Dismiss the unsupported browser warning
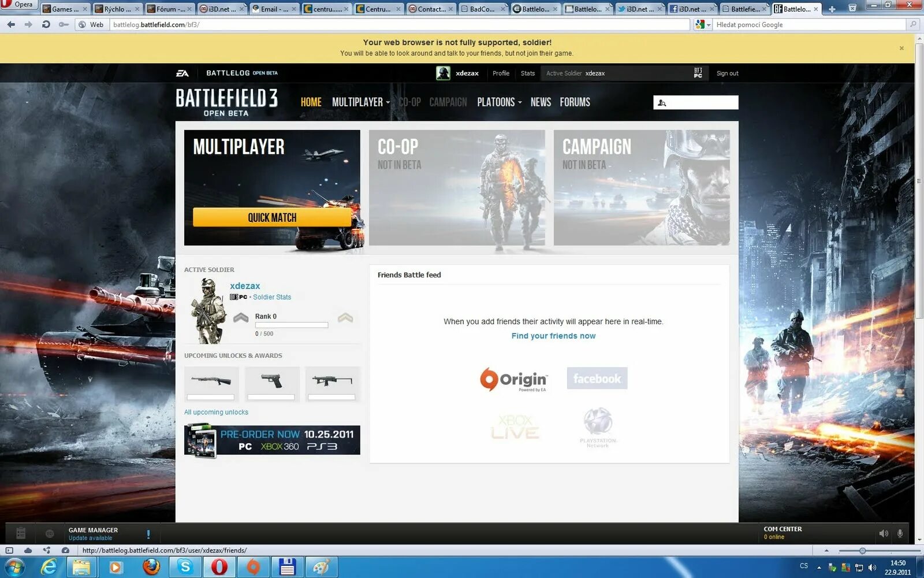Viewport: 924px width, 578px height. click(x=901, y=48)
